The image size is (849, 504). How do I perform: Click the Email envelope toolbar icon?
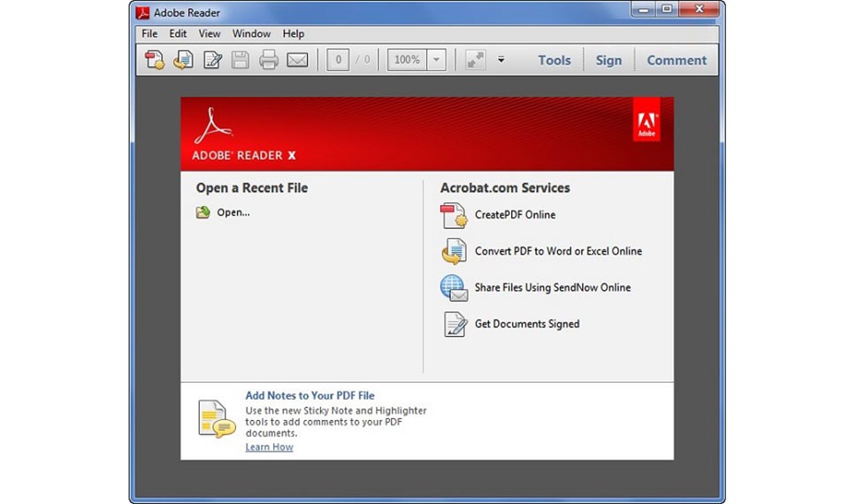pos(297,59)
